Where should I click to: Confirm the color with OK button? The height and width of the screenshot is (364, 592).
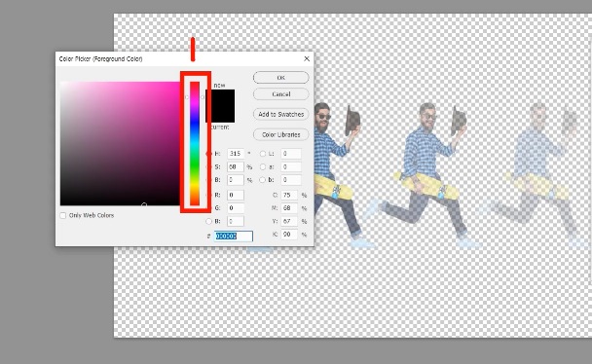[x=280, y=77]
